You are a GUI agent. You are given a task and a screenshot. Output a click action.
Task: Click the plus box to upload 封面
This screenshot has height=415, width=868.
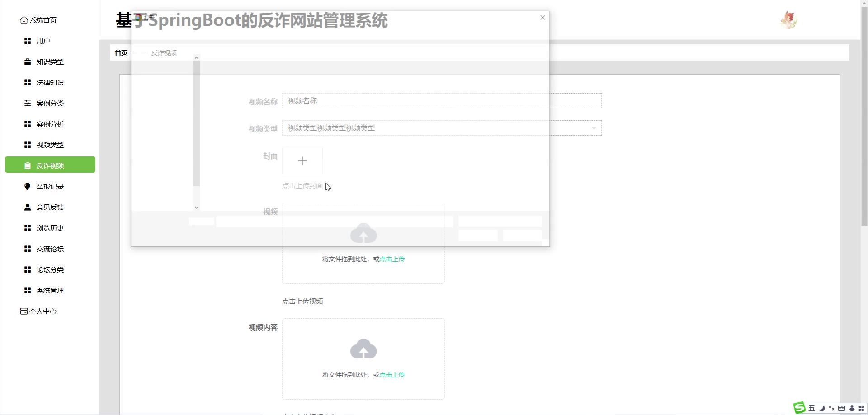302,160
